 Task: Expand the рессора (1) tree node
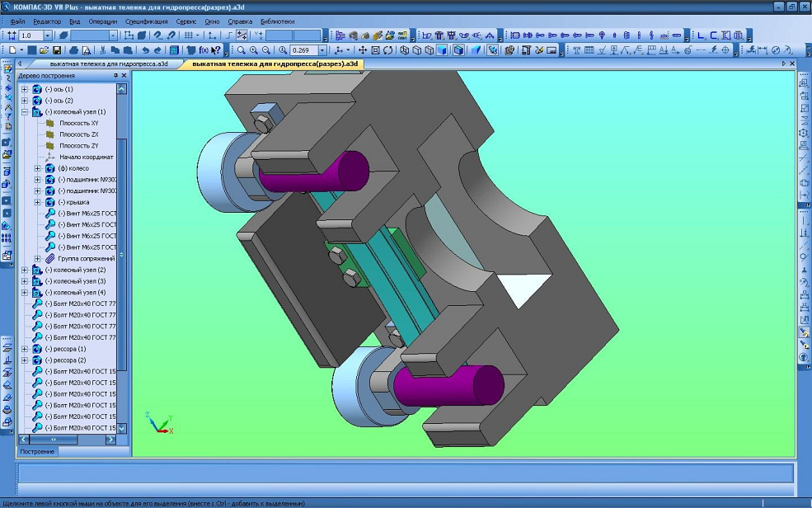click(25, 349)
